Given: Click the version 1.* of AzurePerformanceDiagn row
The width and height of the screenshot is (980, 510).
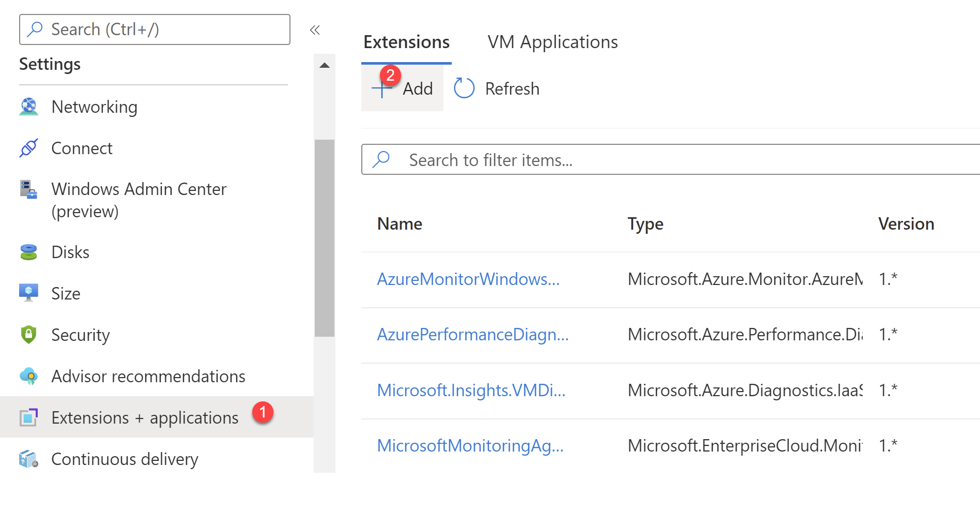Looking at the screenshot, I should [x=888, y=334].
